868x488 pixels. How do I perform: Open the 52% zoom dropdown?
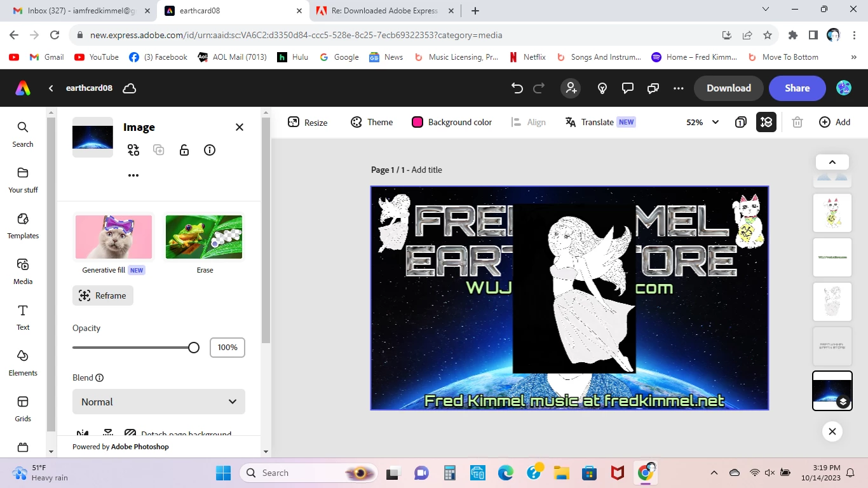click(x=703, y=122)
